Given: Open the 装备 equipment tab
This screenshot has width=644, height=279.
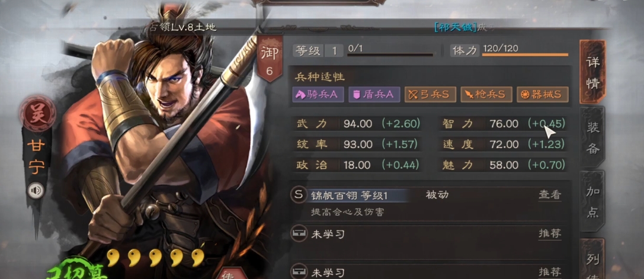Looking at the screenshot, I should click(592, 137).
